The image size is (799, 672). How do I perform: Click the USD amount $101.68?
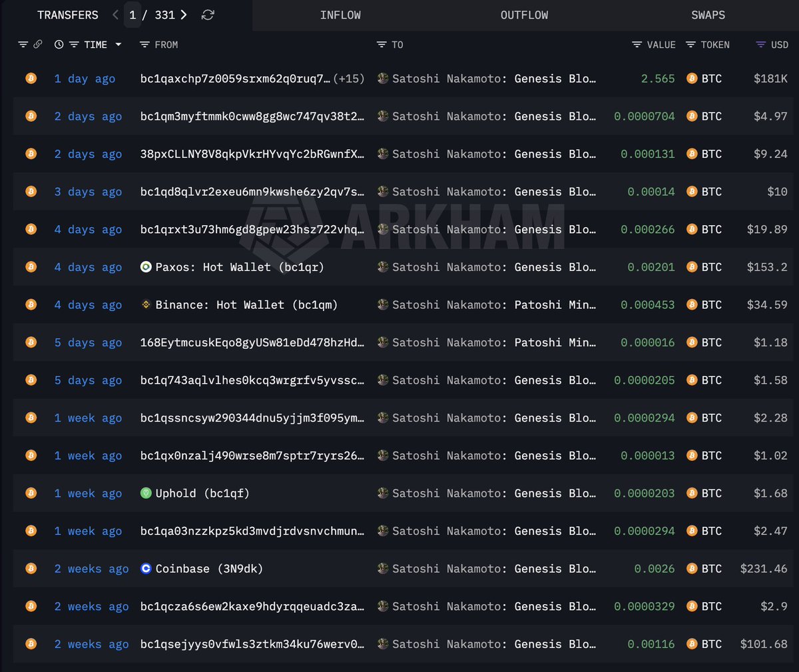[764, 645]
